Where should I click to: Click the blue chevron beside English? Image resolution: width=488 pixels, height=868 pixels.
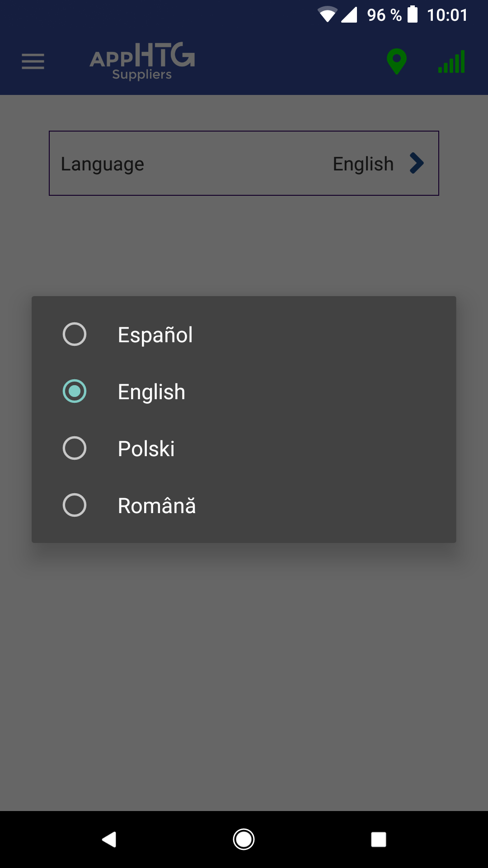point(417,163)
